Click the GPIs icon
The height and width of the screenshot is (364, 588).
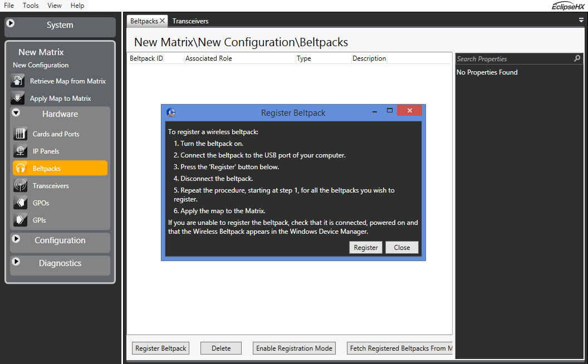point(20,220)
